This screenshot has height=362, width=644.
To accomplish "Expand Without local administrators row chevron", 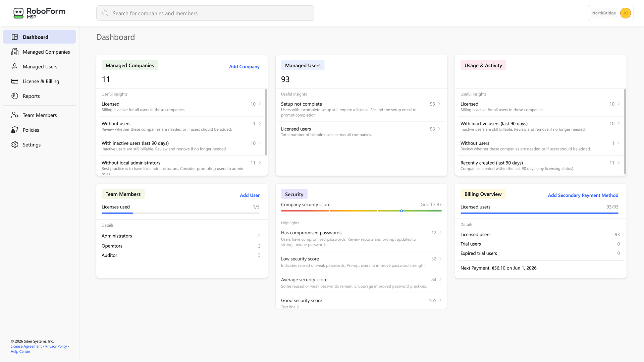I will pos(260,163).
